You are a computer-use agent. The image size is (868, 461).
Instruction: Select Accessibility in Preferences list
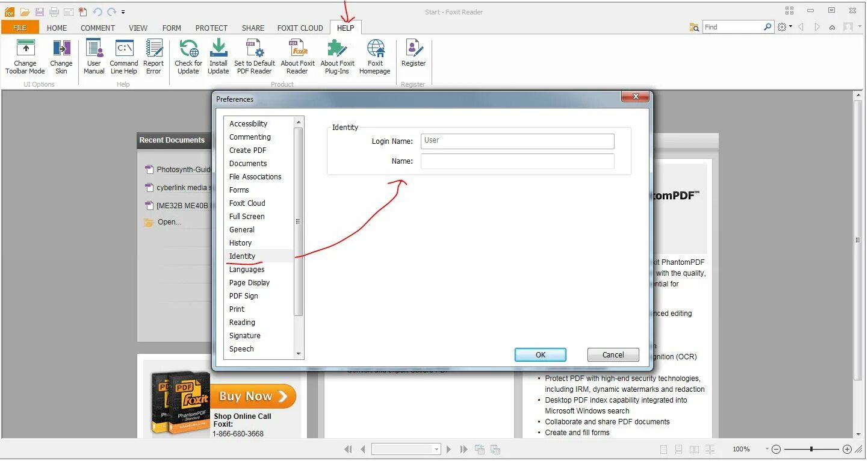click(248, 124)
